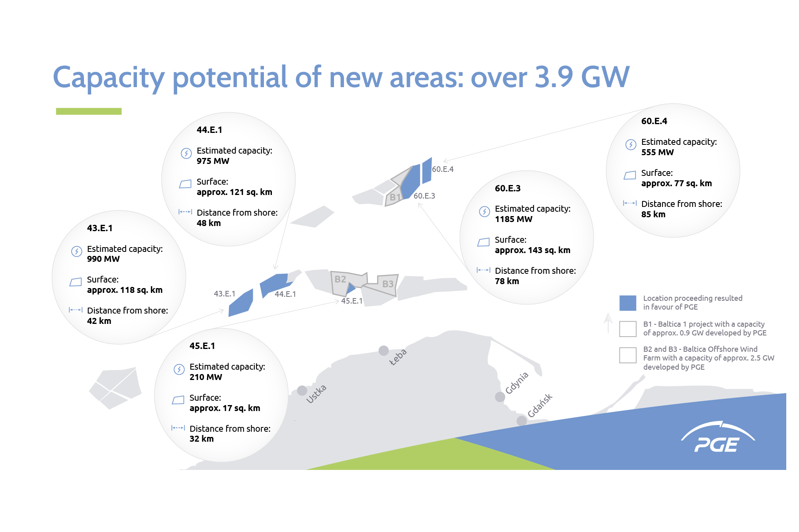Click the surface area icon in 60.E.4 bubble
This screenshot has width=799, height=532.
(630, 175)
